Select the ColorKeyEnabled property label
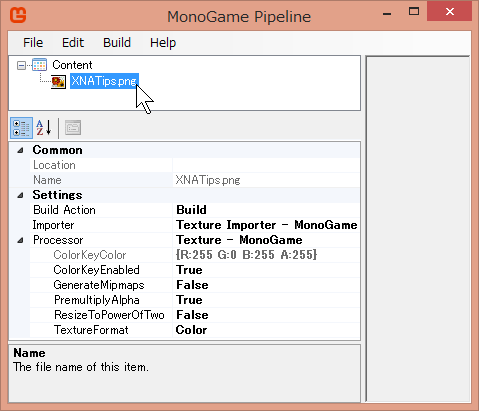Image resolution: width=479 pixels, height=411 pixels. pyautogui.click(x=96, y=270)
